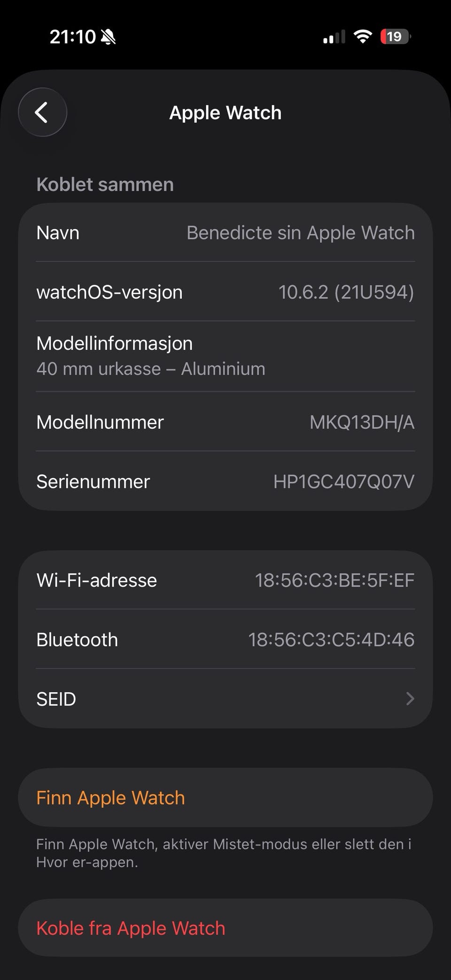Screen dimensions: 451x980
Task: Tap Koble fra Apple Watch button
Action: [225, 928]
